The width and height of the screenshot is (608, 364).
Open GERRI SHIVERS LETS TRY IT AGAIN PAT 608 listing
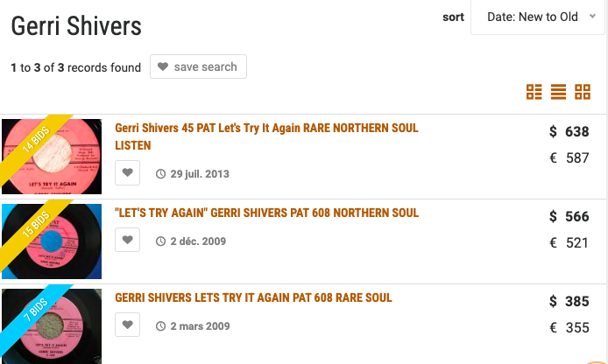[x=253, y=297]
